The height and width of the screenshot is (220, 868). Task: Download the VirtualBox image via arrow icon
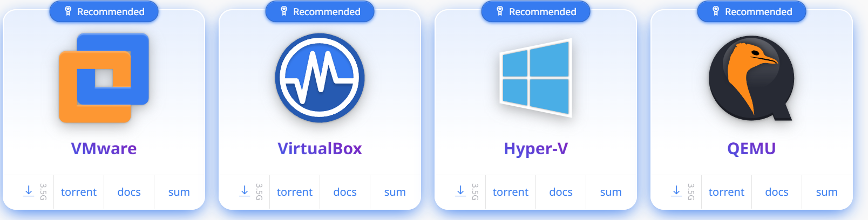[245, 191]
